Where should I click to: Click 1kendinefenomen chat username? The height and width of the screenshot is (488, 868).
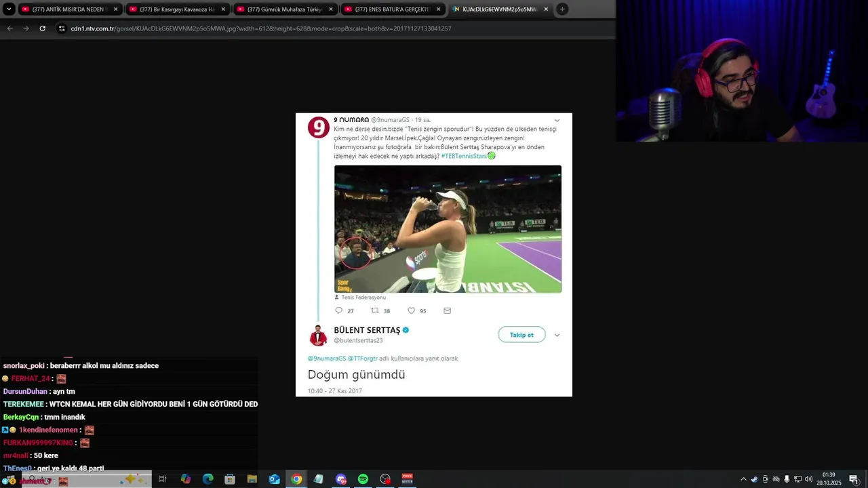click(x=48, y=430)
